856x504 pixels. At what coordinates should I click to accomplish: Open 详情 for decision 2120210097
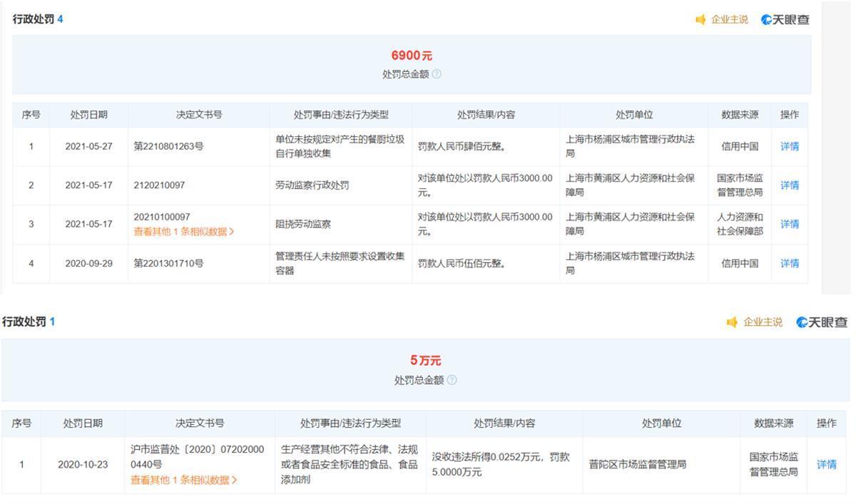pos(790,185)
